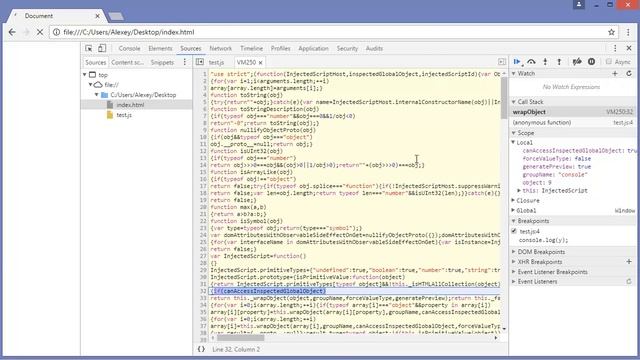Toggle pause on exceptions icon
Screen dimensions: 640x360
(591, 62)
